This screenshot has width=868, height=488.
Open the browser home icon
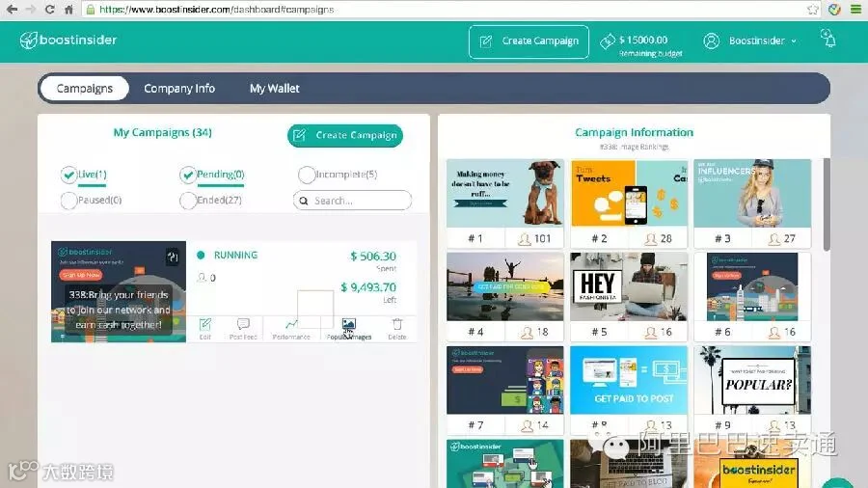click(68, 10)
